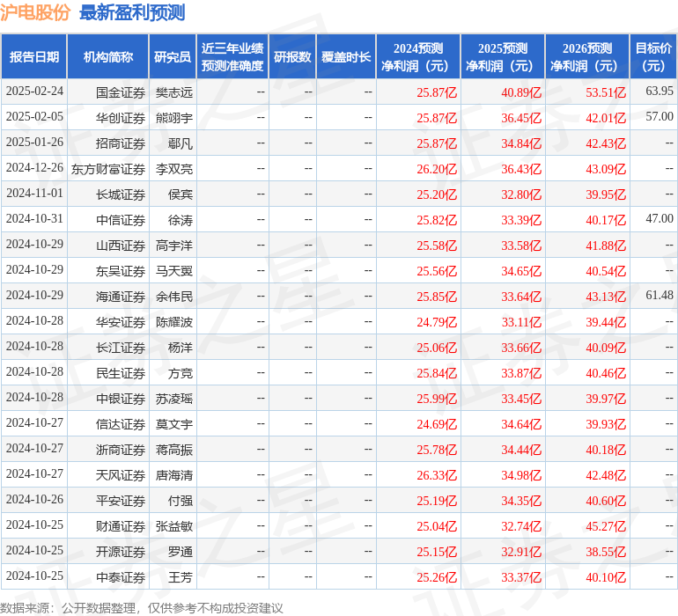Image resolution: width=678 pixels, height=616 pixels.
Task: Click researcher name 唐海清
Action: (x=174, y=475)
